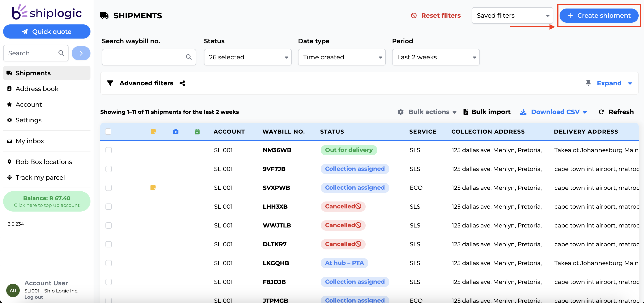Click the Collection assigned badge for 9VF7JB
Viewport: 644px width, 303px height.
[x=355, y=169]
